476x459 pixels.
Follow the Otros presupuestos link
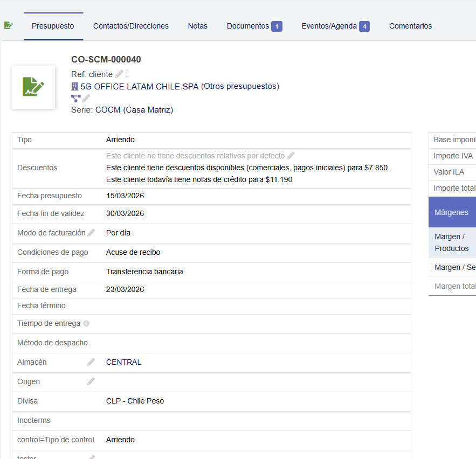tap(240, 86)
